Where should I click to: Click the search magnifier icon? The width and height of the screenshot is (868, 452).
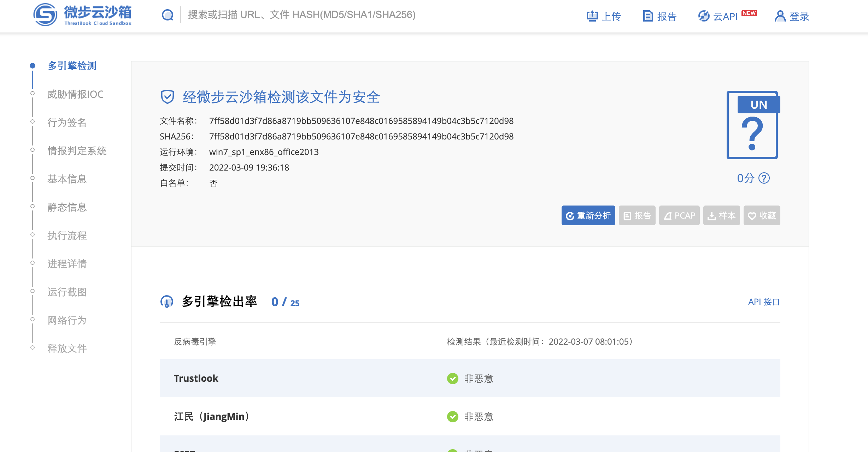[x=168, y=15]
